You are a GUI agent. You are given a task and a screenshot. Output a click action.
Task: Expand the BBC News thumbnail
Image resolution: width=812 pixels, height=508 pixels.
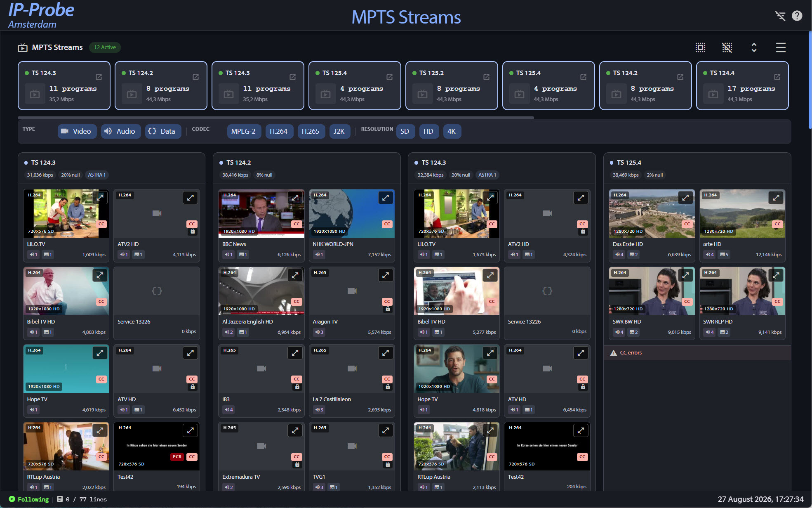295,198
